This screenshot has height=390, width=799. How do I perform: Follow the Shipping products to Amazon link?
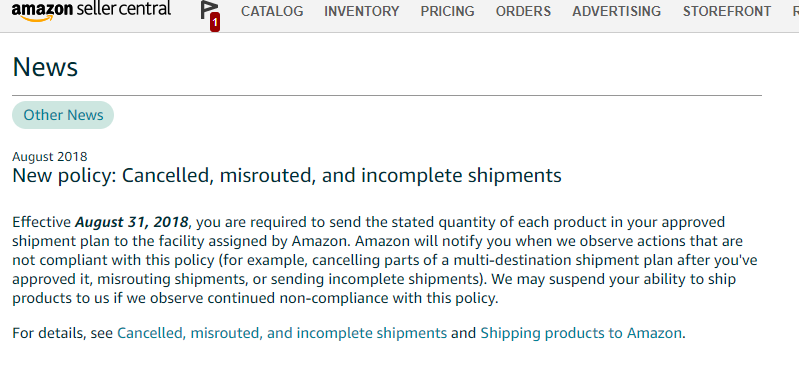coord(581,333)
